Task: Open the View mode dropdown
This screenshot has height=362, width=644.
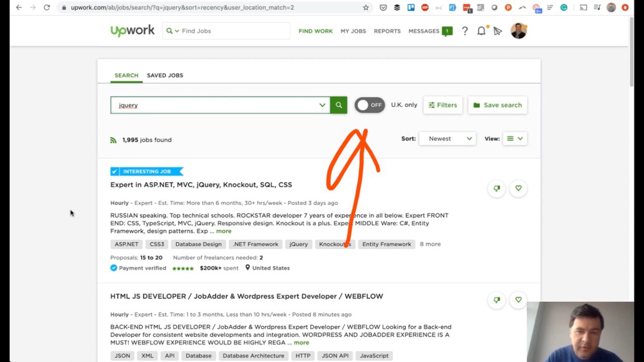Action: pos(515,139)
